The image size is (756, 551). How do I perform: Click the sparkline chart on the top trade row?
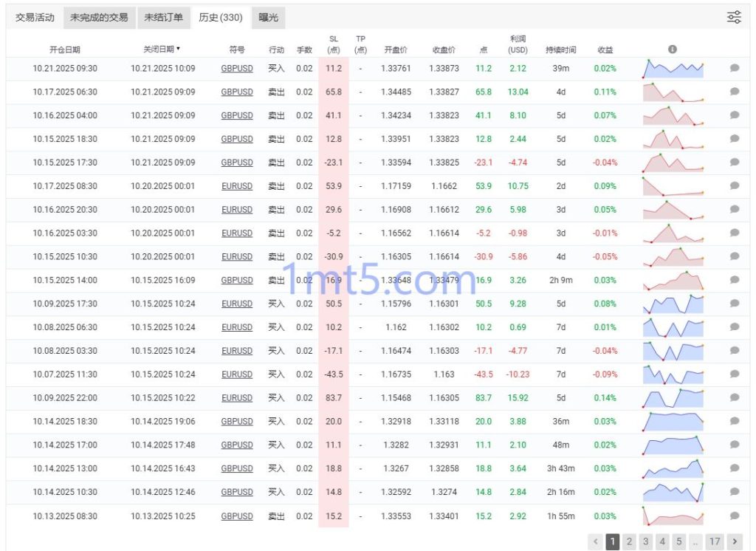pyautogui.click(x=672, y=68)
